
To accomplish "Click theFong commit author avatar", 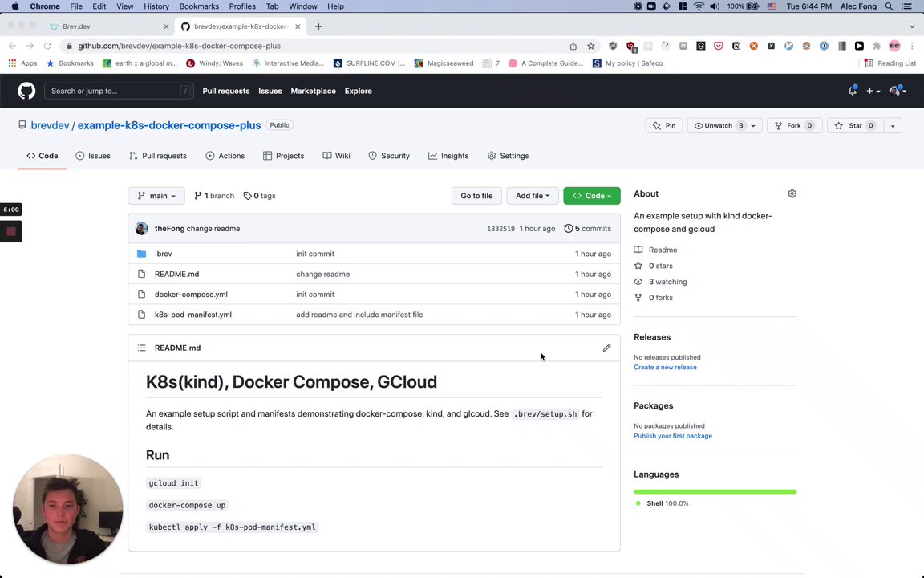I will 141,228.
